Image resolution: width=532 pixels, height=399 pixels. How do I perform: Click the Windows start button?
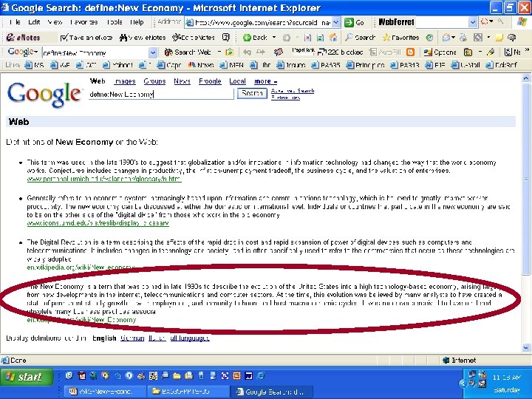click(27, 377)
